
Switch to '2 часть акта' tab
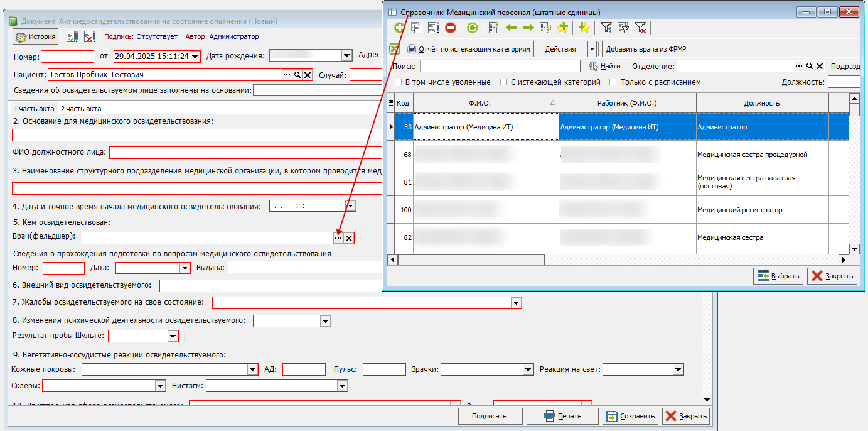81,109
